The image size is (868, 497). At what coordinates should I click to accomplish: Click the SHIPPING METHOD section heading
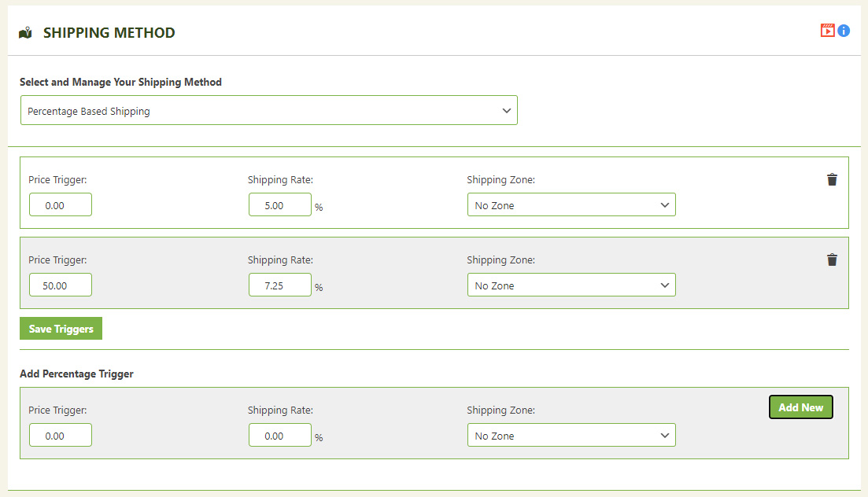(x=109, y=33)
